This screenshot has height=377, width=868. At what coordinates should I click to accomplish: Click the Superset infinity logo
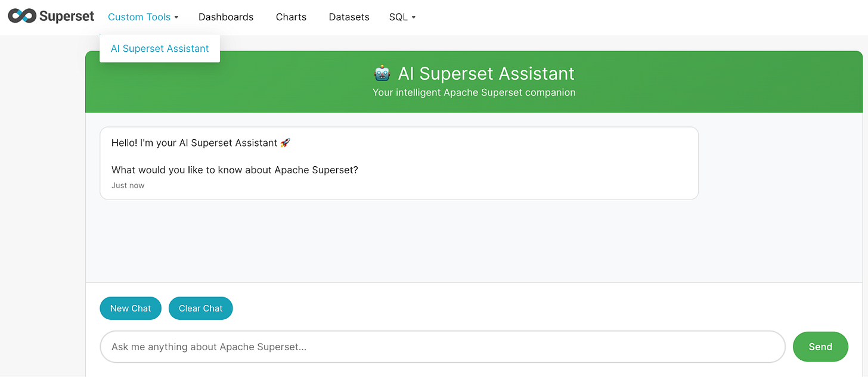point(22,17)
